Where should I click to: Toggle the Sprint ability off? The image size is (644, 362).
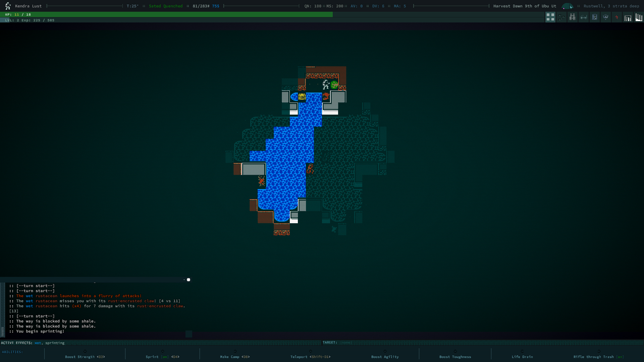pyautogui.click(x=162, y=357)
